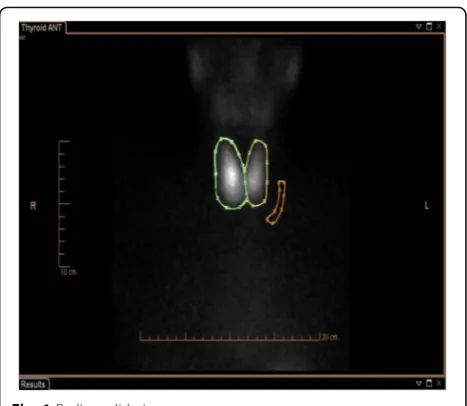Click the L orientation label
This screenshot has height=406, width=467.
pos(427,206)
